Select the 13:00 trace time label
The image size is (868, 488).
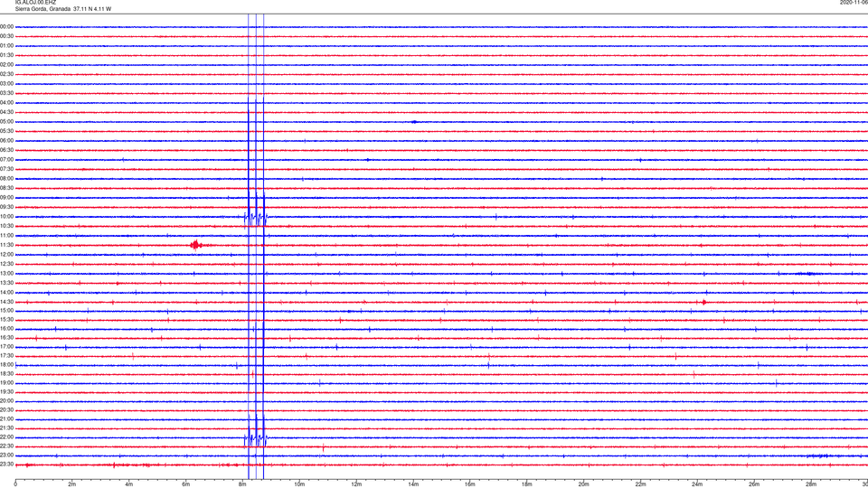tap(6, 273)
